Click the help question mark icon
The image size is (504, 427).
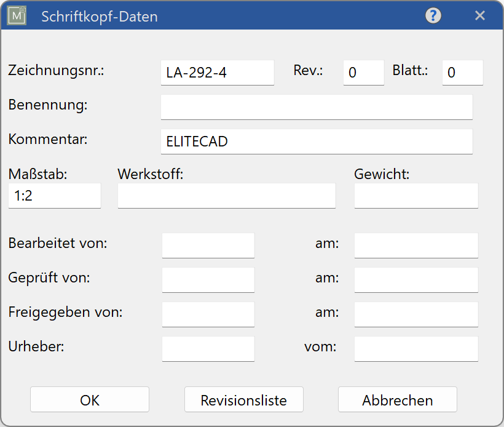click(433, 16)
